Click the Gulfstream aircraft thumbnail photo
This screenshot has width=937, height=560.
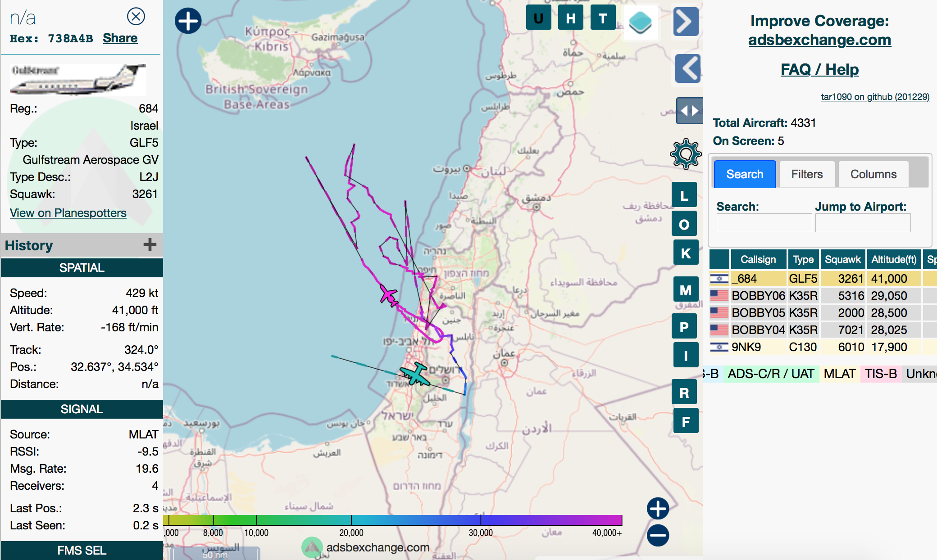(x=78, y=79)
